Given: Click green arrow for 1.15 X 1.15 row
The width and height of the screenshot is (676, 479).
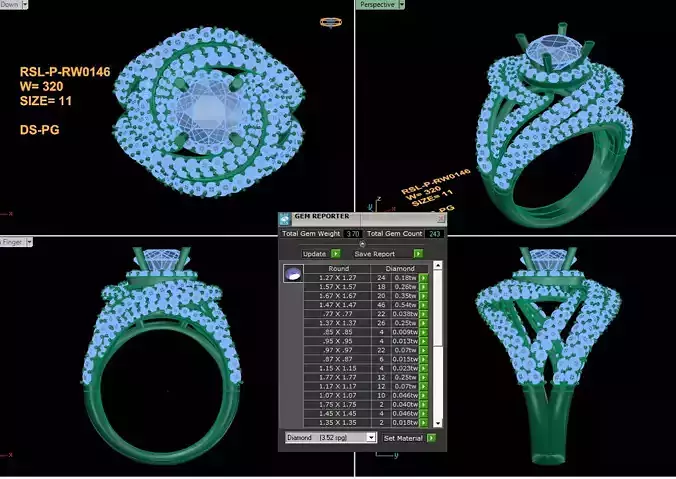Looking at the screenshot, I should [423, 368].
